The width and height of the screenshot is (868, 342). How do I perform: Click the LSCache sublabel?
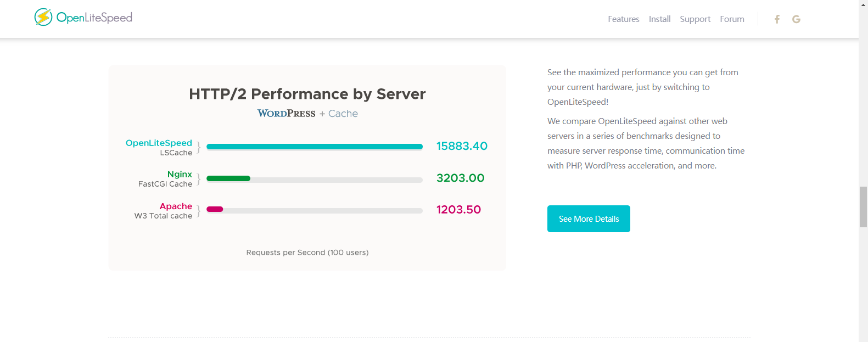coord(176,153)
